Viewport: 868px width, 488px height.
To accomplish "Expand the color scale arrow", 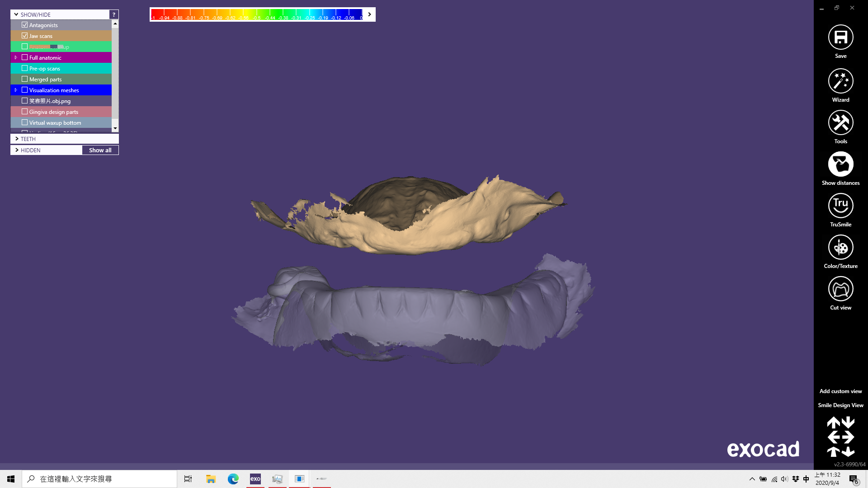I will point(369,14).
